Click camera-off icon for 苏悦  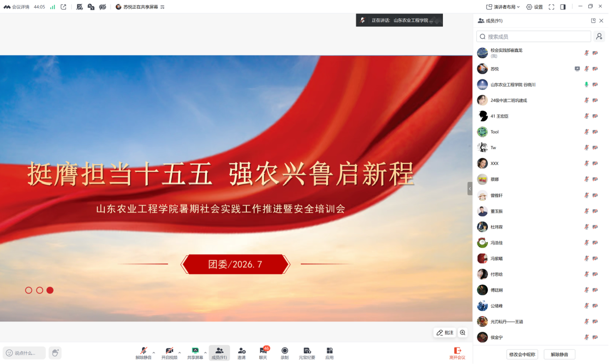click(x=595, y=69)
